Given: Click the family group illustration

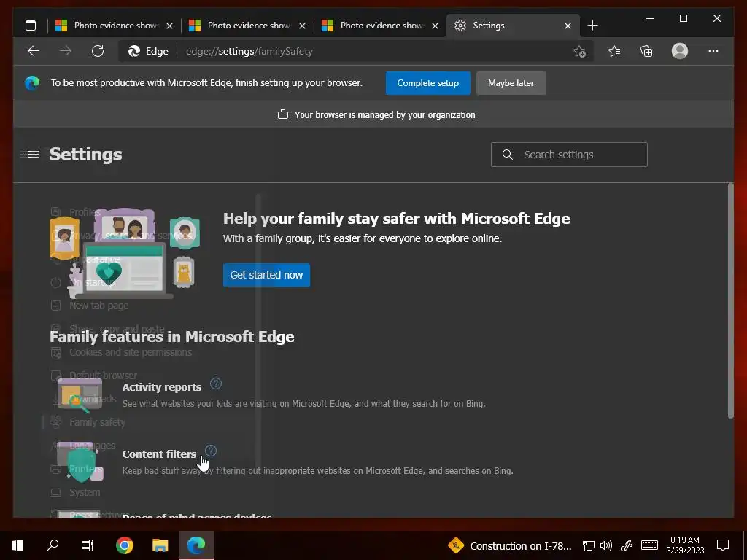Looking at the screenshot, I should click(x=125, y=253).
